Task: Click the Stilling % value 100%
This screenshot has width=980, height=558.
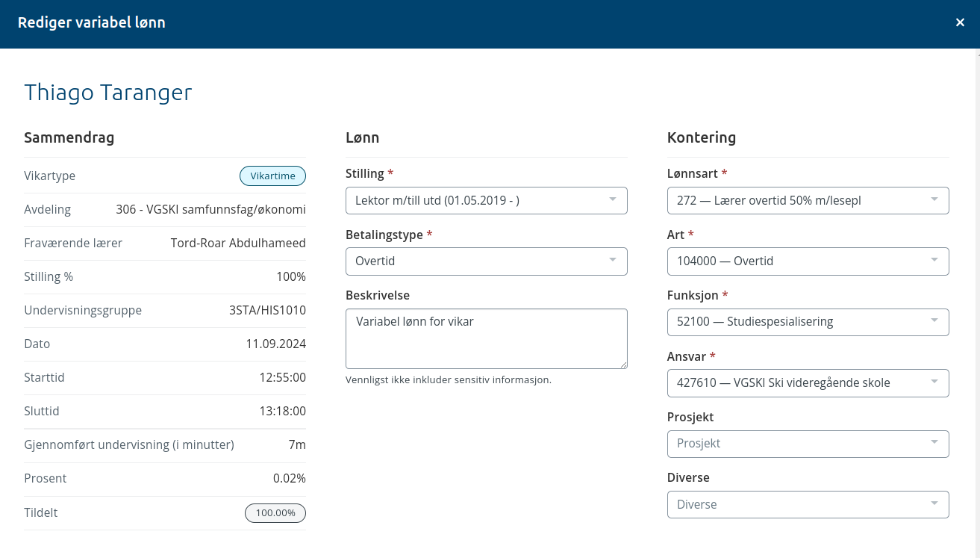Action: coord(291,276)
